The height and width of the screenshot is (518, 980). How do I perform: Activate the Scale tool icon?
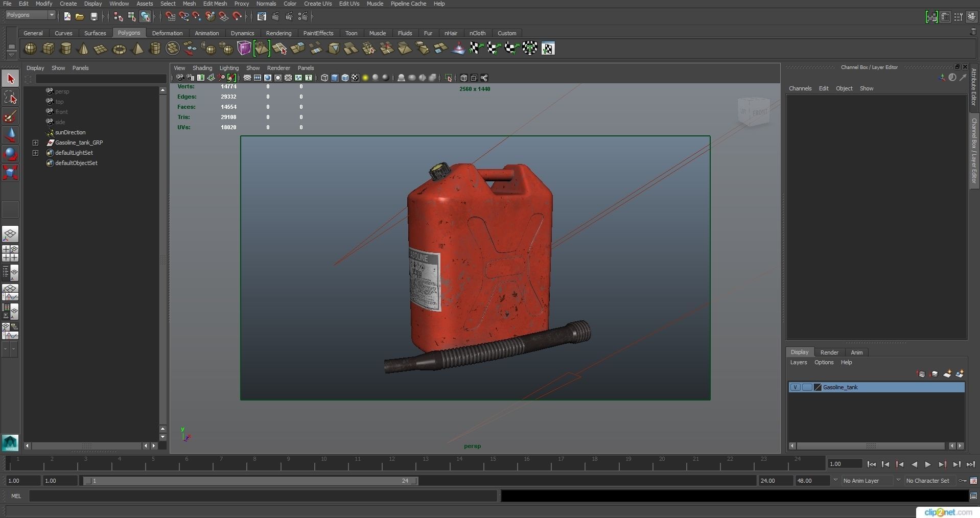click(x=11, y=172)
